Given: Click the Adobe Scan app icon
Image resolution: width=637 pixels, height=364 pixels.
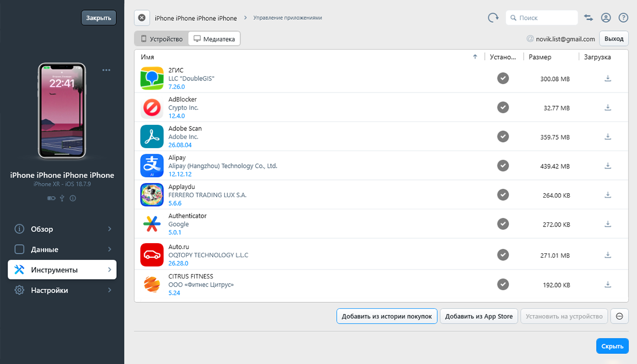Looking at the screenshot, I should point(152,136).
